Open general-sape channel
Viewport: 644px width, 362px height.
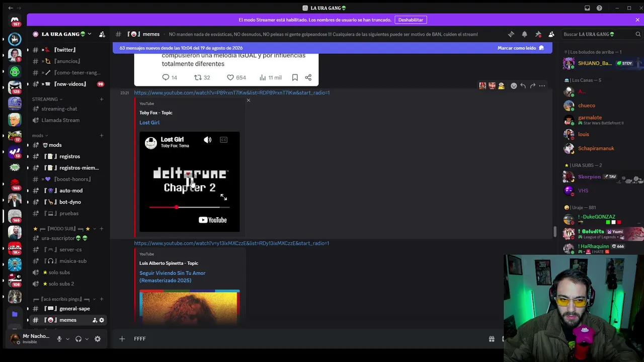coord(67,309)
